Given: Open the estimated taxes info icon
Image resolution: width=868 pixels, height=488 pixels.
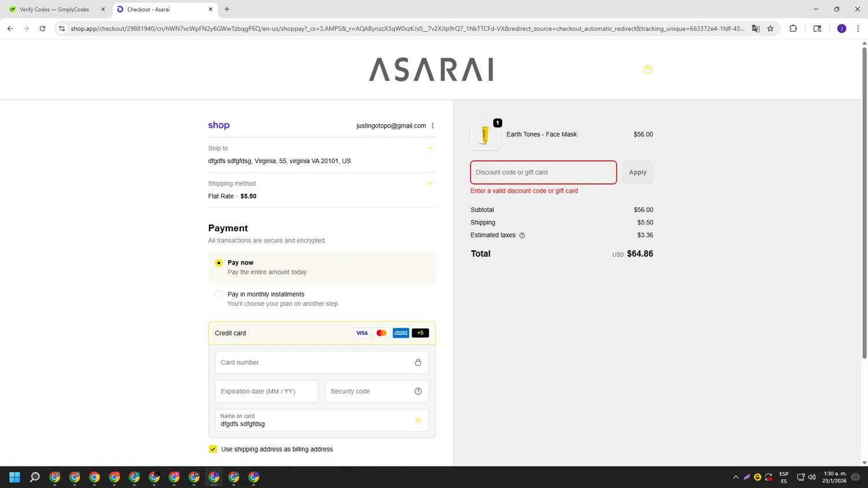Looking at the screenshot, I should 522,235.
